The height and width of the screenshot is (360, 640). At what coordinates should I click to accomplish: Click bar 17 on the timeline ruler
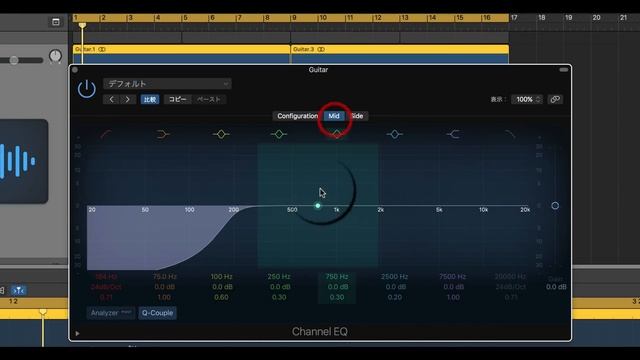coord(514,18)
